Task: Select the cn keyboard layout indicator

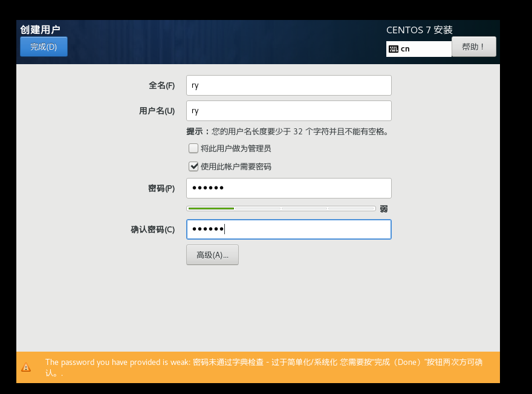Action: coord(419,49)
